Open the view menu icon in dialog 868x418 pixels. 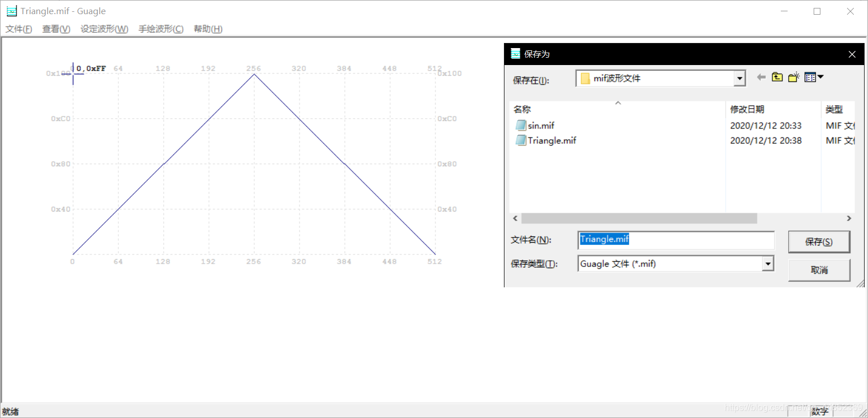pos(814,77)
